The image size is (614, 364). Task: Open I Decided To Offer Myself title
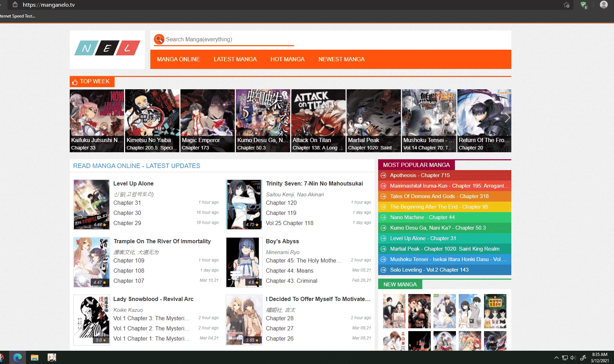[318, 299]
